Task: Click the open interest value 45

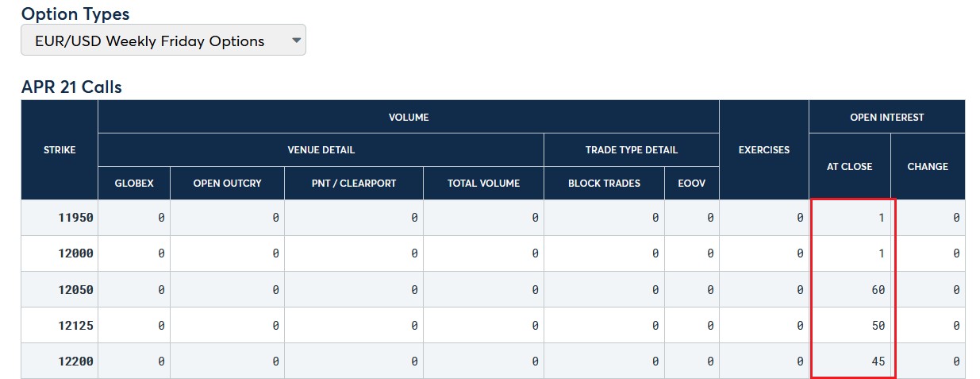Action: click(877, 361)
